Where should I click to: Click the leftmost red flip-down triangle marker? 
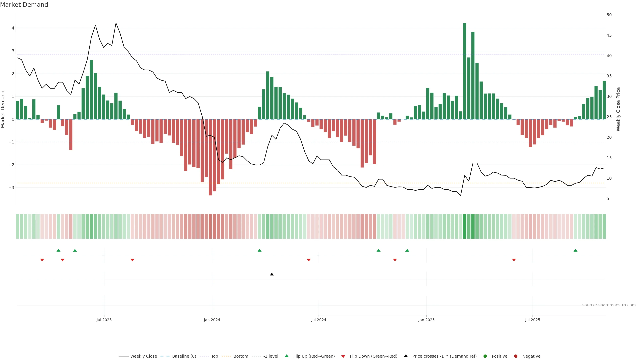click(42, 260)
